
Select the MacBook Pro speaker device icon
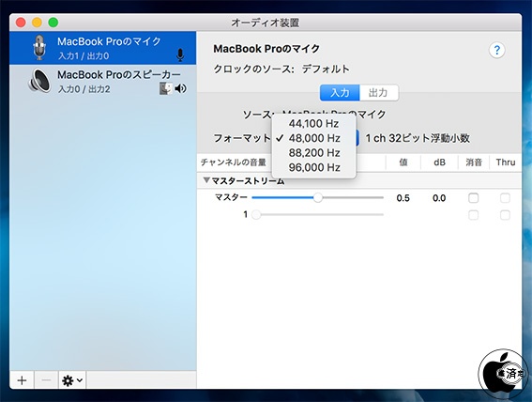coord(39,81)
